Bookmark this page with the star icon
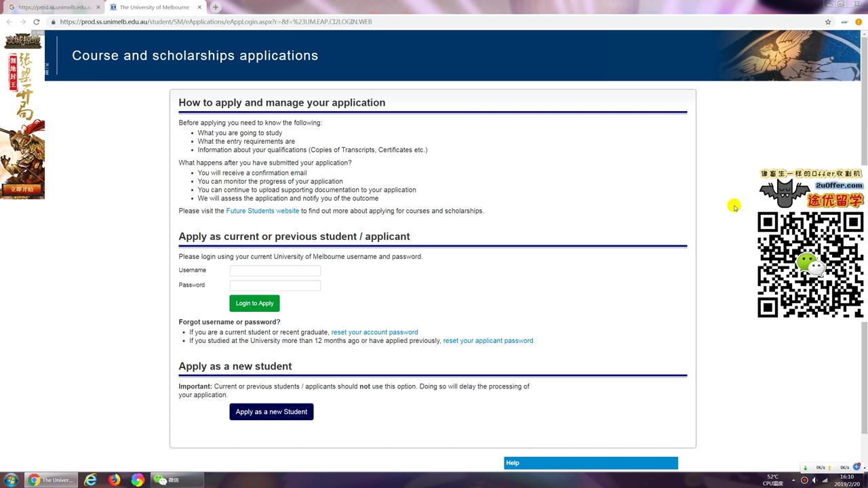Screen dimensions: 868x488 pyautogui.click(x=828, y=22)
